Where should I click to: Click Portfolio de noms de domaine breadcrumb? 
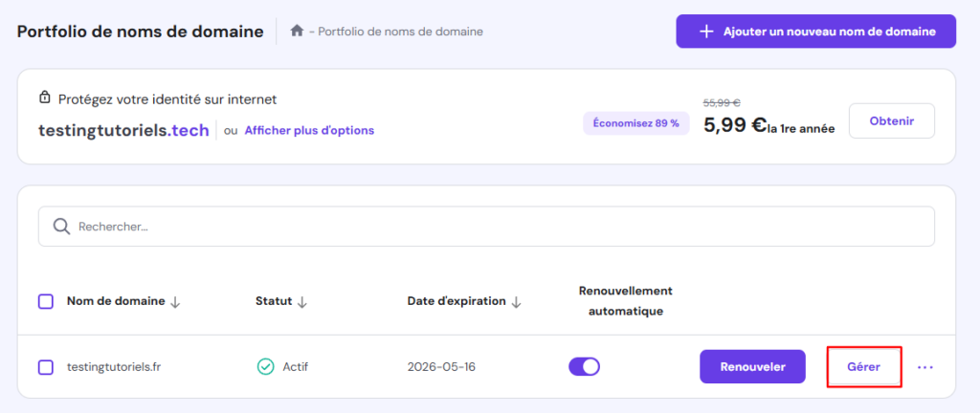click(400, 32)
